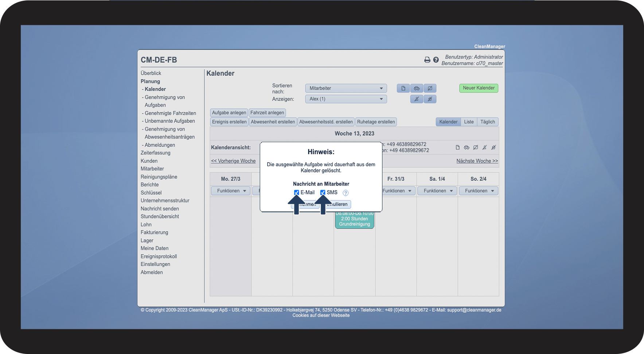Screen dimensions: 644x354
Task: Click the document icon filter button
Action: 403,88
